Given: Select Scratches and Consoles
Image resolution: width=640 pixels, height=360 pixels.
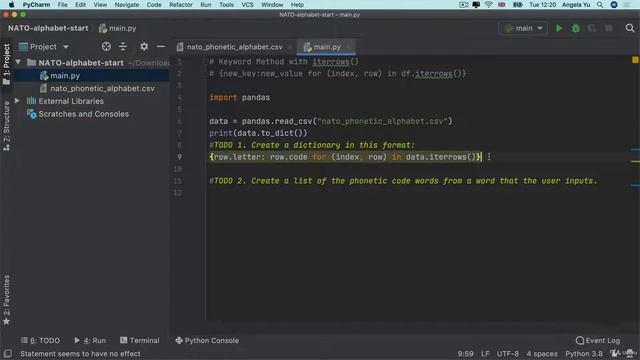Looking at the screenshot, I should click(x=83, y=114).
